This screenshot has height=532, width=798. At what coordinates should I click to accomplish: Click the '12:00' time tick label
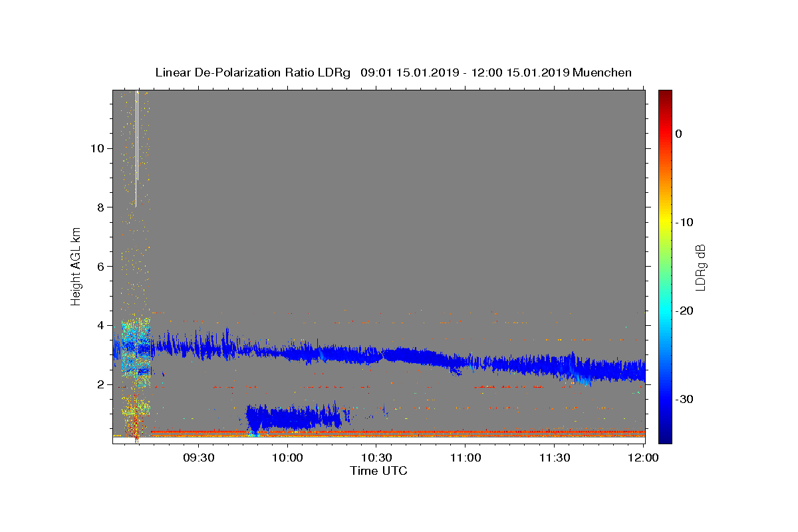point(643,458)
